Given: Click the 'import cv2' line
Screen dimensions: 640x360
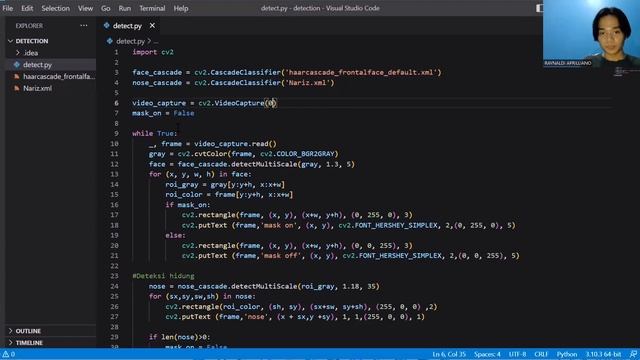Looking at the screenshot, I should [x=153, y=52].
